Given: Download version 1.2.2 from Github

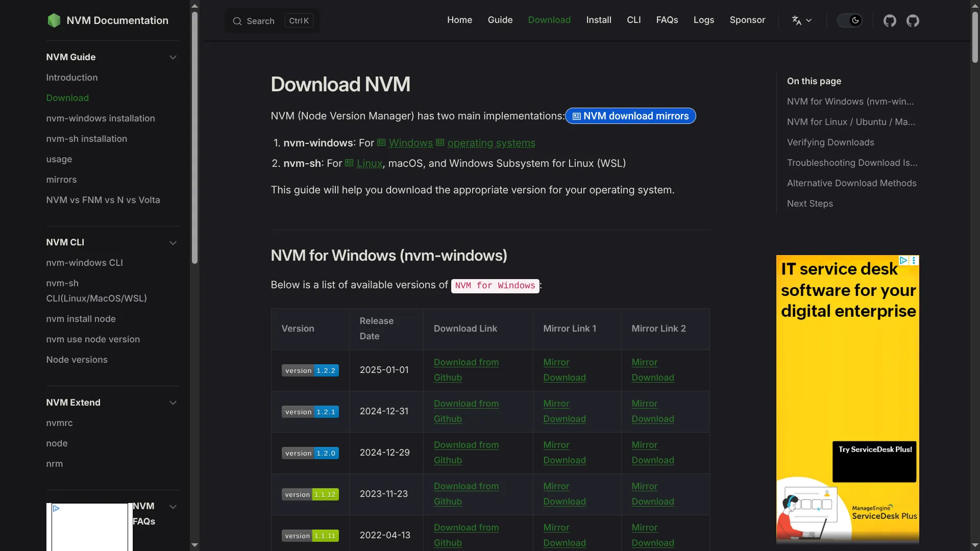Looking at the screenshot, I should tap(466, 370).
